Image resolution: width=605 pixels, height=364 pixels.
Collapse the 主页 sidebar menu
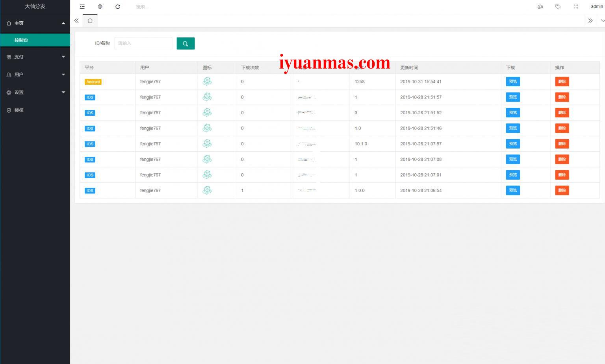(x=35, y=23)
